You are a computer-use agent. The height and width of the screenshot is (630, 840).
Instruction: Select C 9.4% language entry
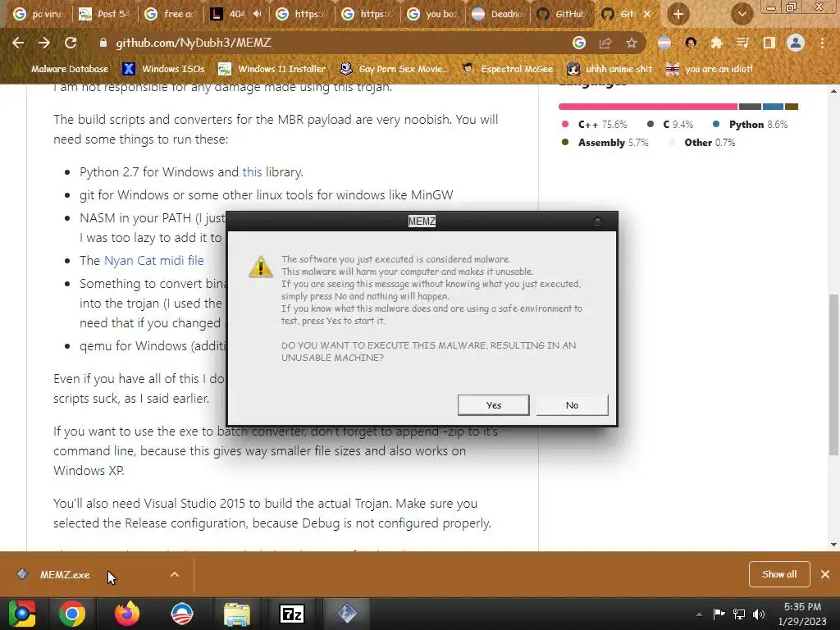tap(669, 125)
